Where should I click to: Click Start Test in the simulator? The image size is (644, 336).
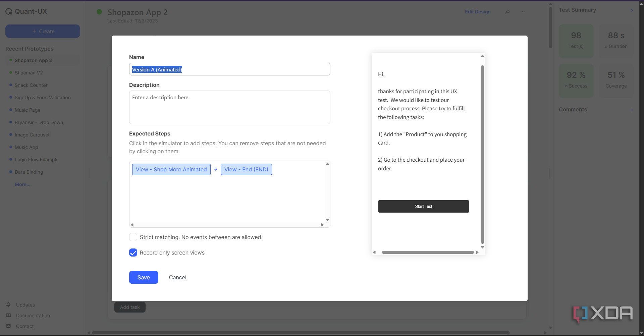[424, 206]
